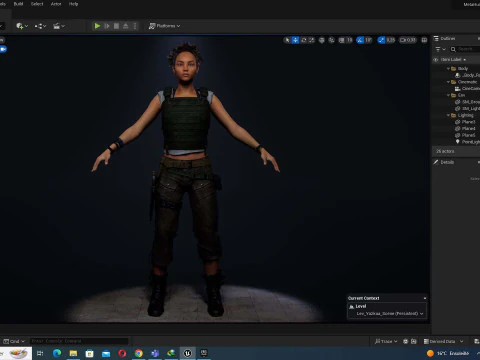Screen dimensions: 480x360
Task: Open the Trace dropdown in status bar
Action: coord(386,341)
